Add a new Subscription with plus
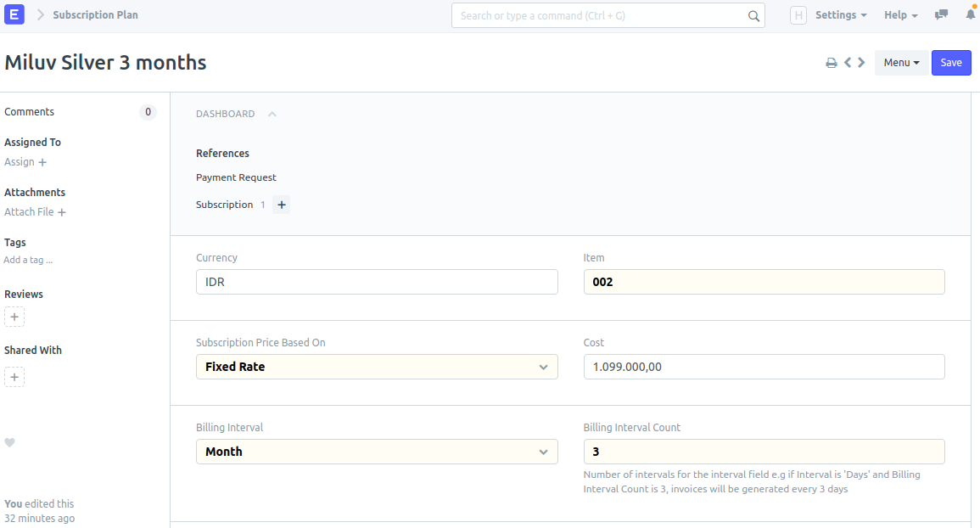 281,205
